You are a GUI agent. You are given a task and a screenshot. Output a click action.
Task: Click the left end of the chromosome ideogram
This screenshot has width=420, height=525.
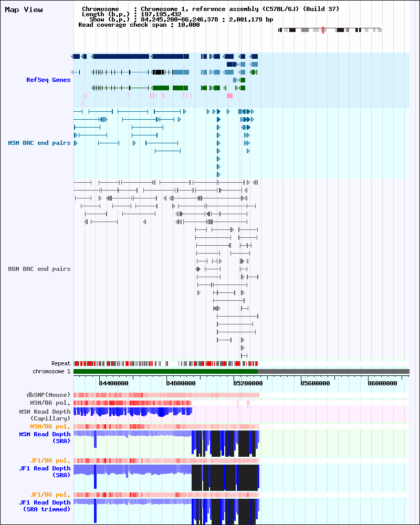[279, 30]
